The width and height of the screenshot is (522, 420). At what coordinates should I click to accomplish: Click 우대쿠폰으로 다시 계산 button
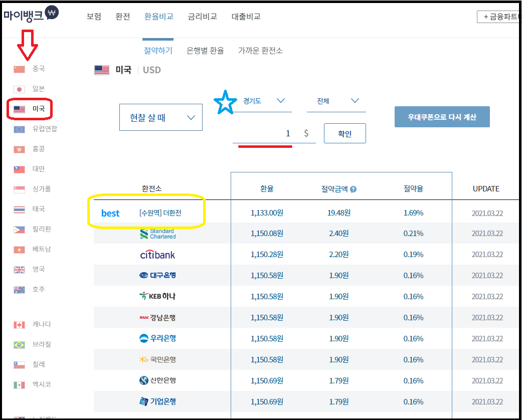coord(442,117)
